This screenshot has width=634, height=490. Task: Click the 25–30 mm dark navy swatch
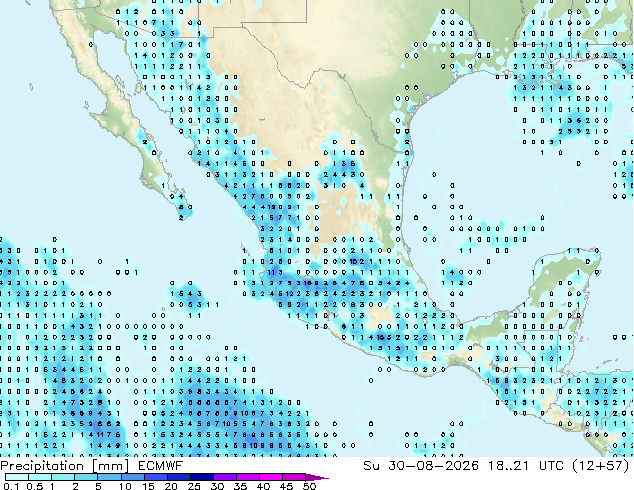pos(202,477)
